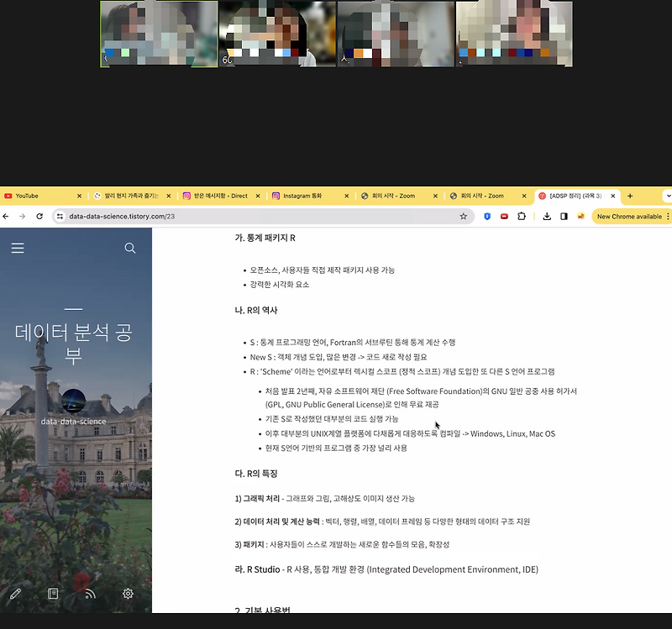Open the Chrome three-dot menu
Image resolution: width=672 pixels, height=629 pixels.
[668, 216]
